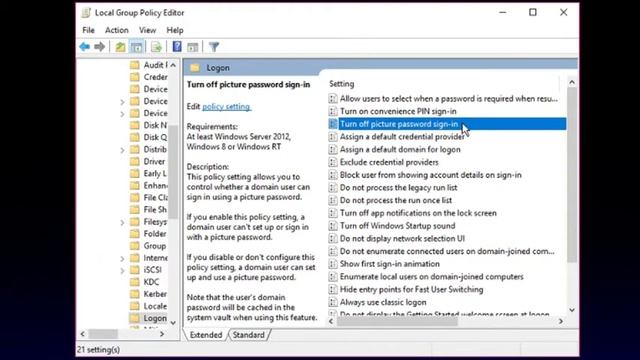The height and width of the screenshot is (360, 640).
Task: Click the Logon folder icon in header
Action: tap(195, 68)
